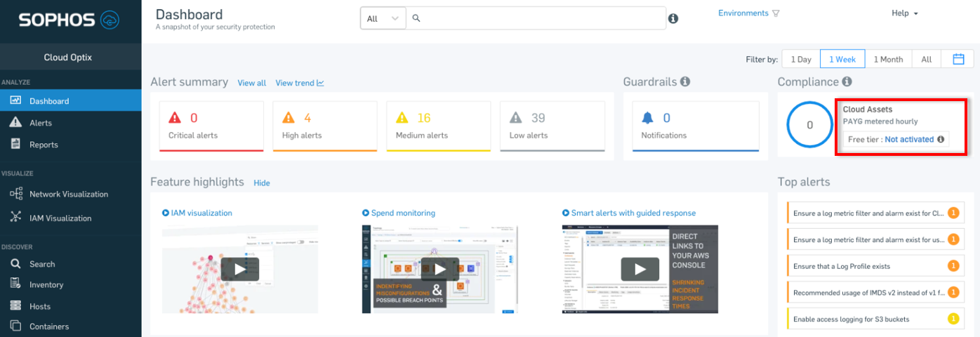This screenshot has width=980, height=337.
Task: Click the info icon beside search box
Action: click(673, 19)
